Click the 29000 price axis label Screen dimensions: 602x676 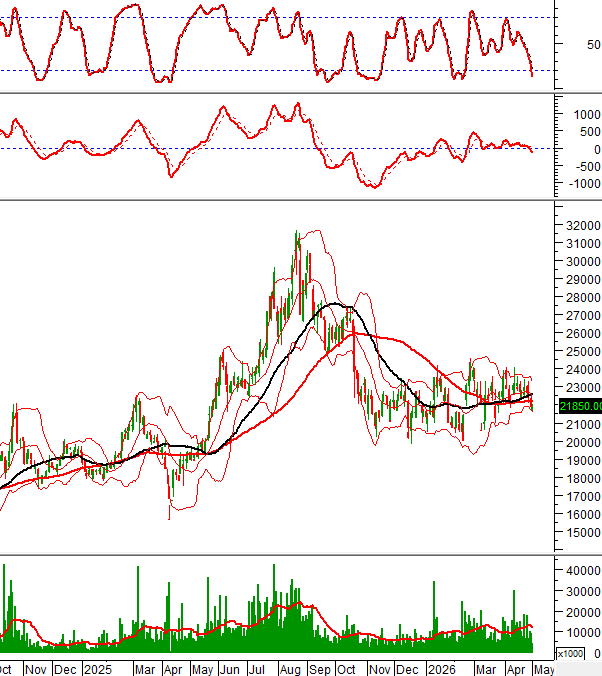click(583, 280)
